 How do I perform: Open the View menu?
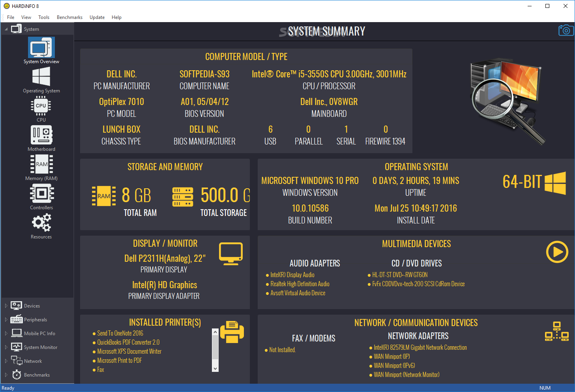(x=26, y=17)
